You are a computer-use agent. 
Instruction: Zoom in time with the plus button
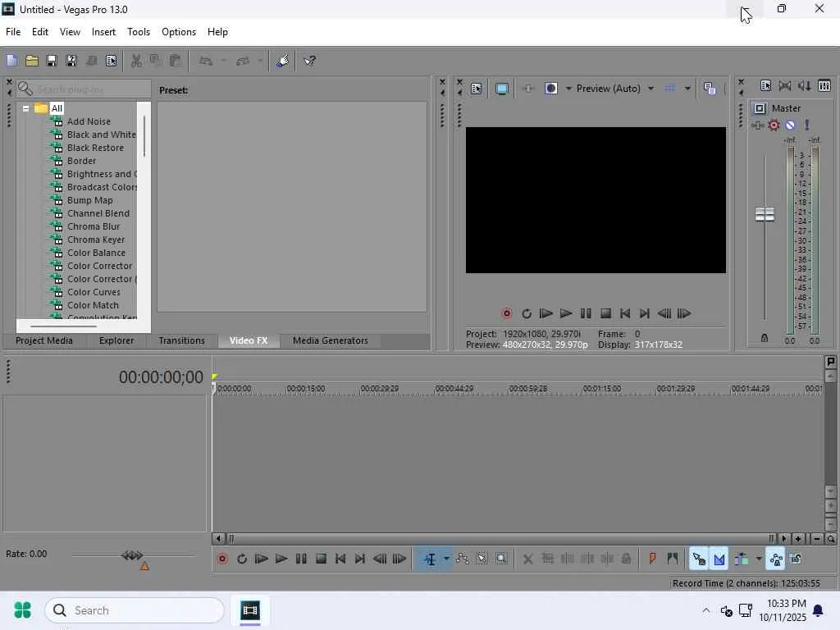coord(798,539)
